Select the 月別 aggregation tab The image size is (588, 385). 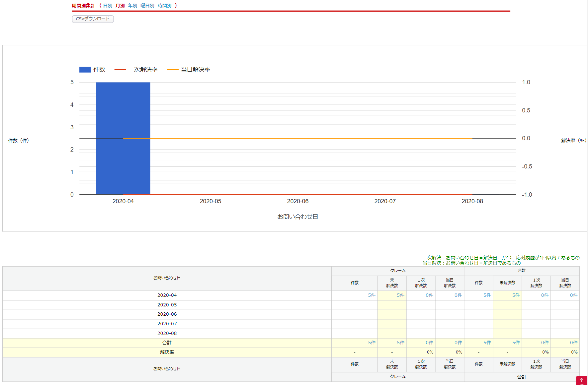pos(120,6)
